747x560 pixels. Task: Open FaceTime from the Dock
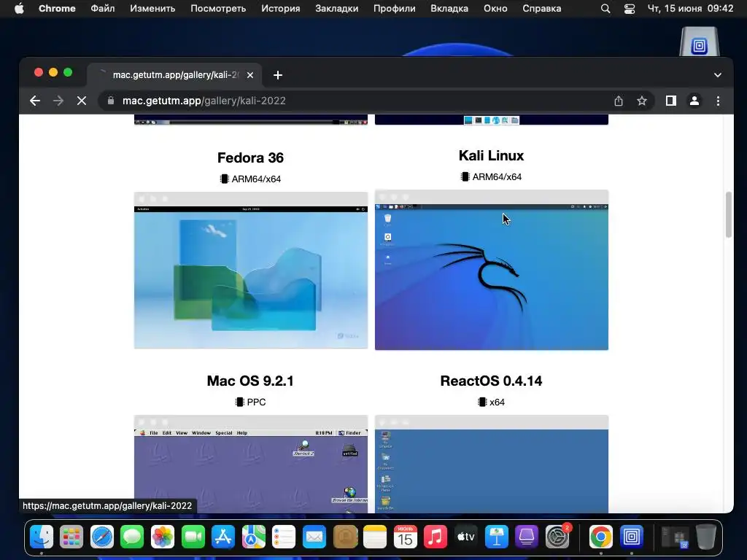(193, 537)
